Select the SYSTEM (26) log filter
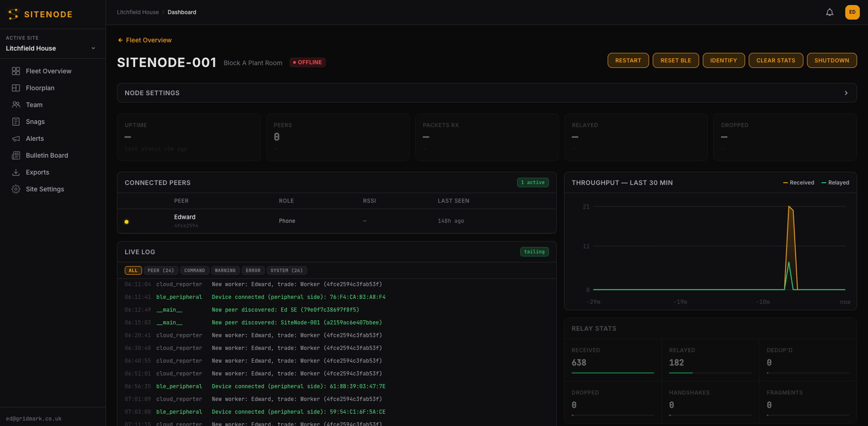The width and height of the screenshot is (868, 426). [x=286, y=270]
